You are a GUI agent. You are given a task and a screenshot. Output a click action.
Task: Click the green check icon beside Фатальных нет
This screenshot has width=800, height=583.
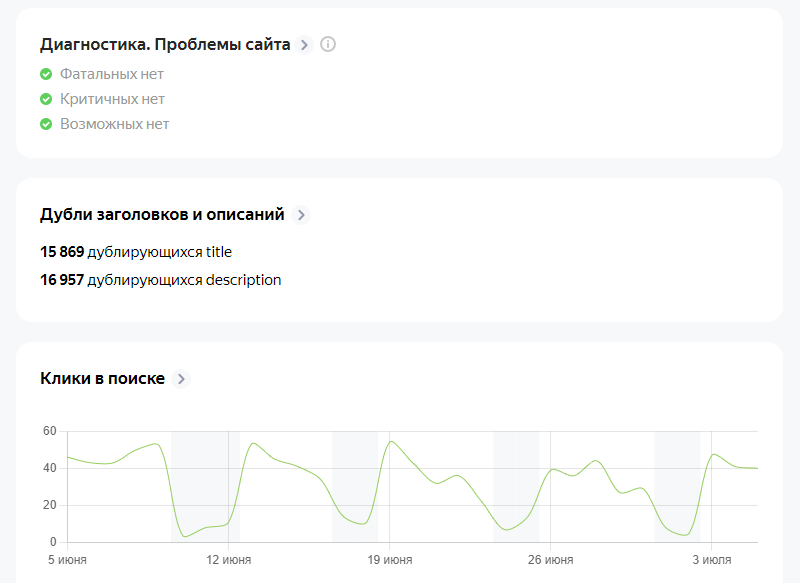click(x=46, y=74)
